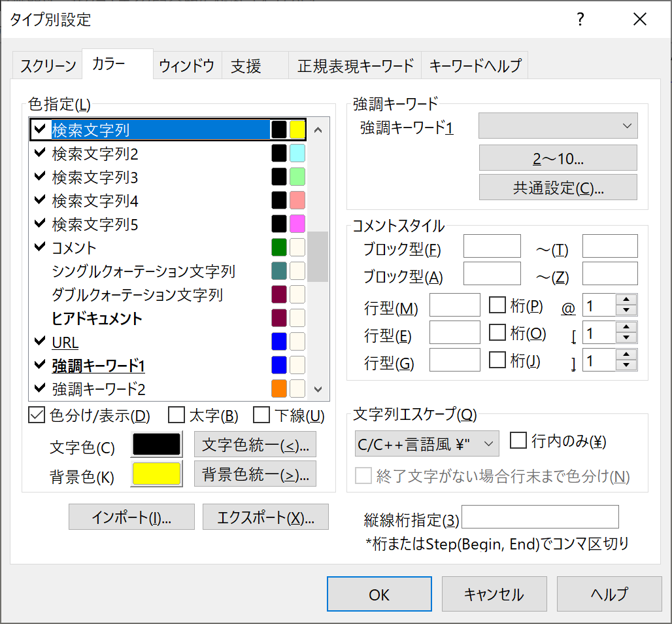Viewport: 672px width, 624px height.
Task: Decrease the [ spinner value
Action: pyautogui.click(x=626, y=338)
